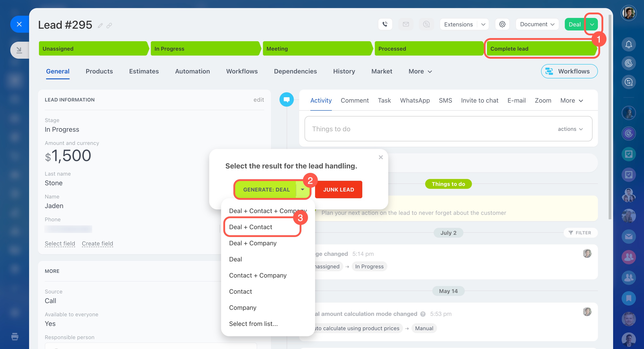Select Deal + Contact menu option
This screenshot has width=644, height=349.
250,227
